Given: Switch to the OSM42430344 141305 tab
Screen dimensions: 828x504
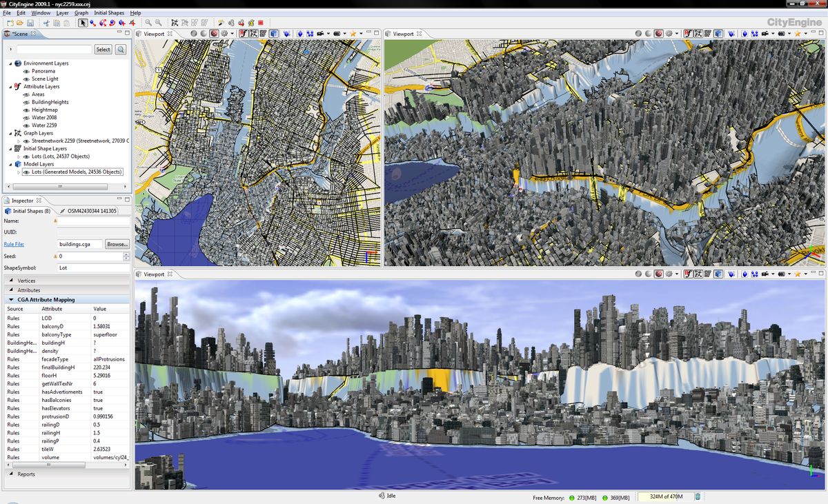Looking at the screenshot, I should tap(88, 210).
